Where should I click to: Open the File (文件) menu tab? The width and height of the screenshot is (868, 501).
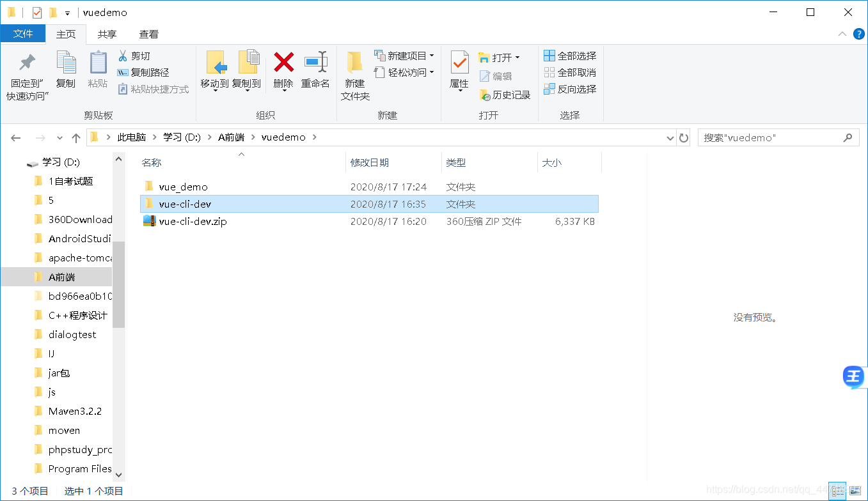[23, 34]
